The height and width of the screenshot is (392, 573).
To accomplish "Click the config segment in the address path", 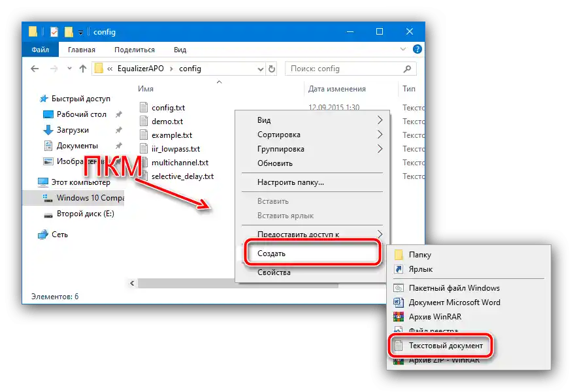I will coord(190,69).
